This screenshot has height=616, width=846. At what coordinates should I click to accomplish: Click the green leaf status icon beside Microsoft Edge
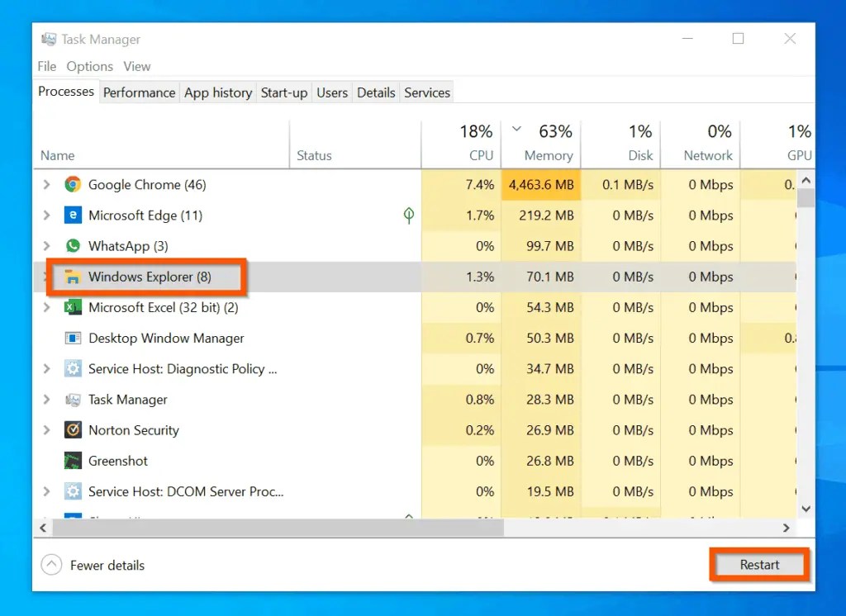[x=408, y=216]
